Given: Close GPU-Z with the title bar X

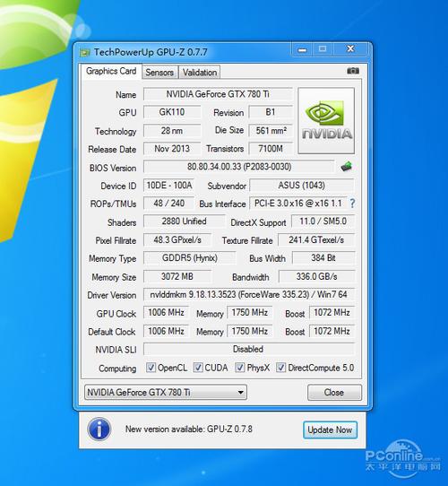Looking at the screenshot, I should tap(350, 49).
